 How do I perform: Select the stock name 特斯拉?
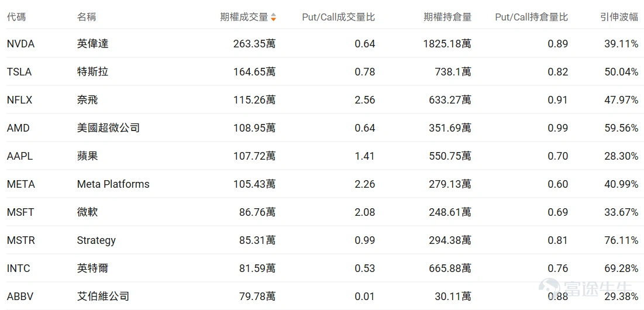click(x=93, y=72)
